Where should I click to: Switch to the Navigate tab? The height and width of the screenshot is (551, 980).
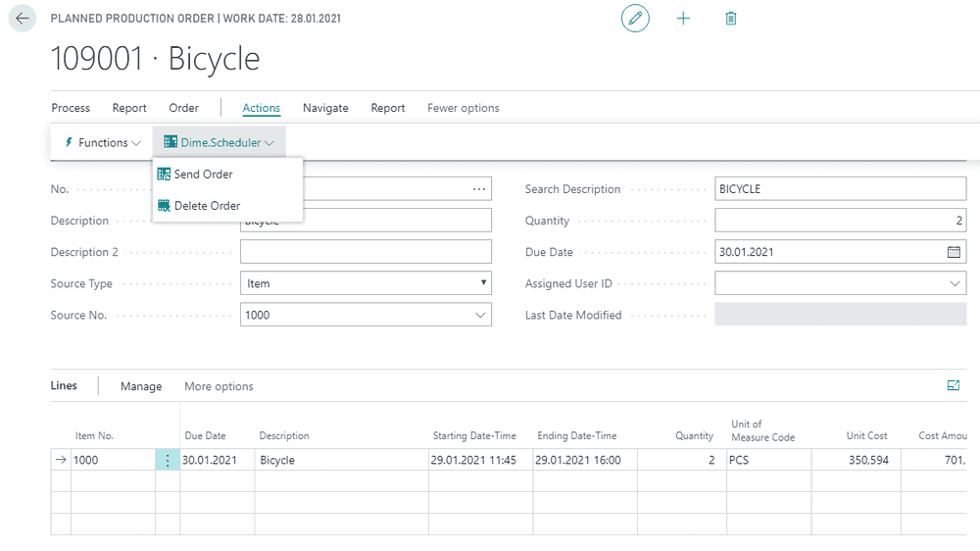[x=325, y=108]
